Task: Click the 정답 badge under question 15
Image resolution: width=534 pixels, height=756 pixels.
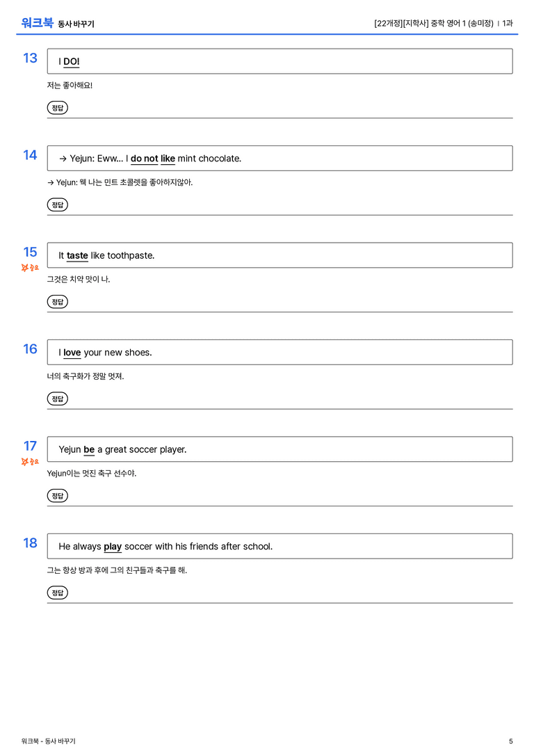Action: [x=57, y=301]
